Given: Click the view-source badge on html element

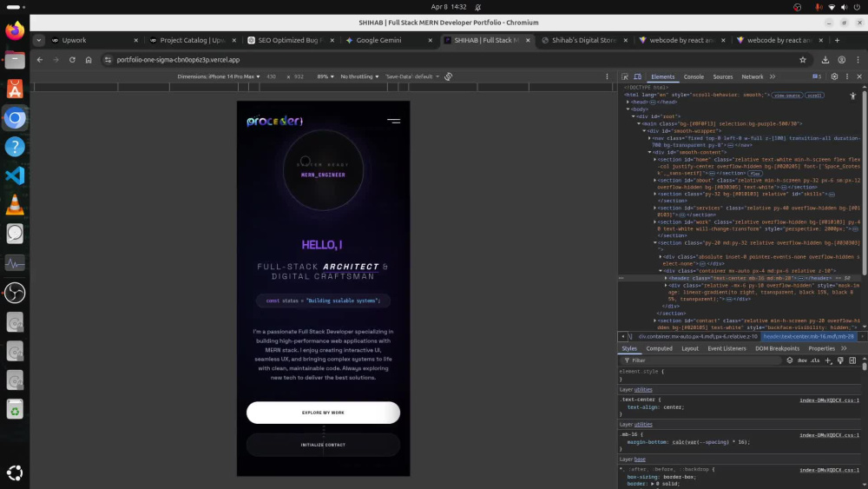Looking at the screenshot, I should click(787, 96).
